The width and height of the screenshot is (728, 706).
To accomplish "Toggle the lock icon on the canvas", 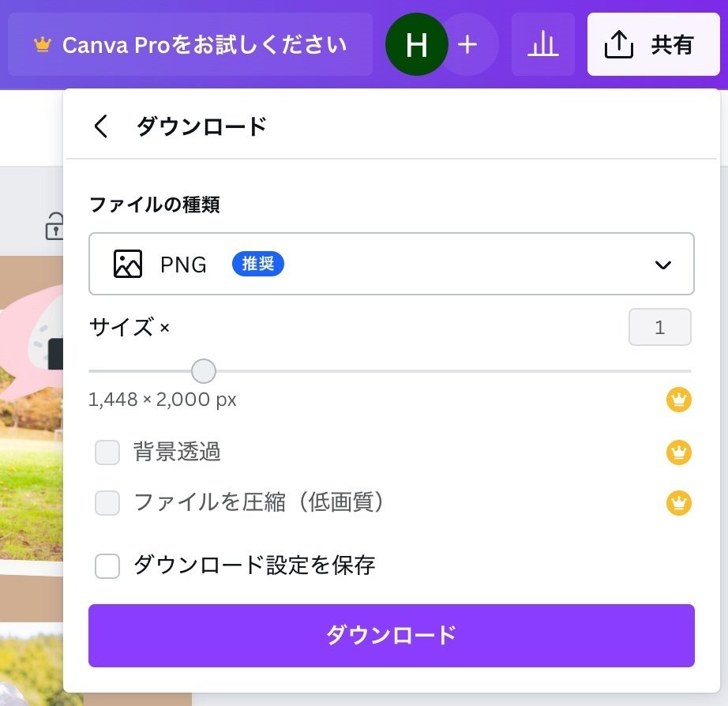I will [54, 226].
